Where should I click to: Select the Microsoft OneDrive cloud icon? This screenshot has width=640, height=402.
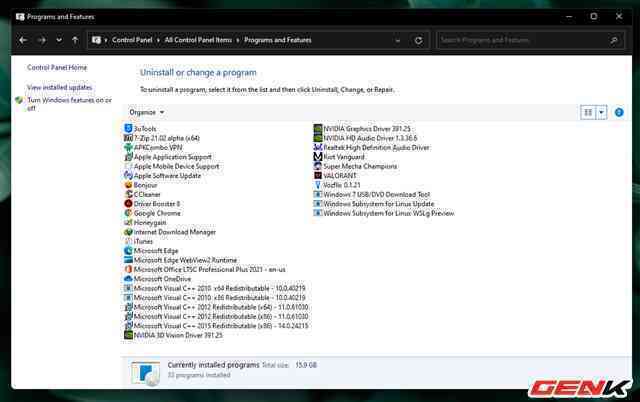[x=128, y=279]
